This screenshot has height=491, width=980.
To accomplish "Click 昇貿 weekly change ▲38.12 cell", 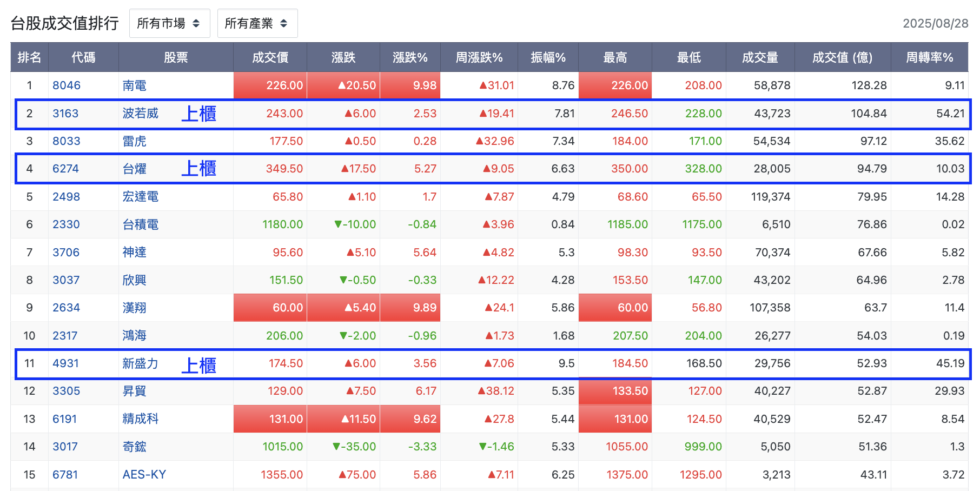I will coord(479,391).
